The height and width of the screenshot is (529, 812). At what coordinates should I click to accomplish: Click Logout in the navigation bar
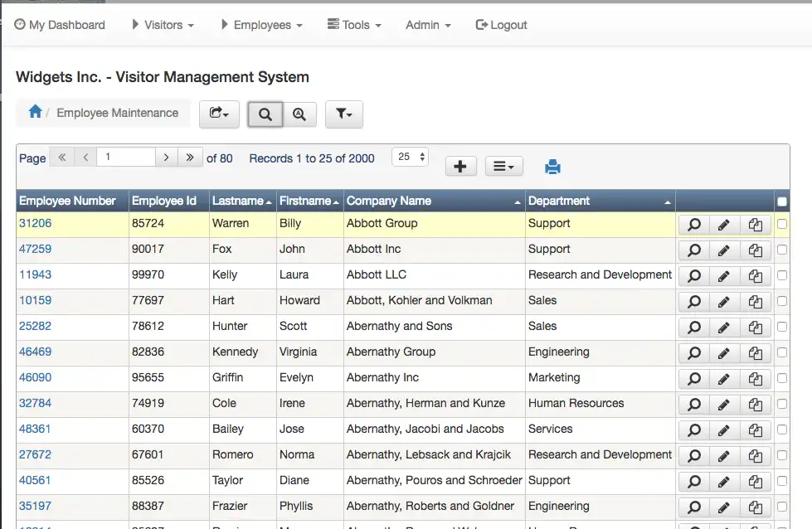501,25
